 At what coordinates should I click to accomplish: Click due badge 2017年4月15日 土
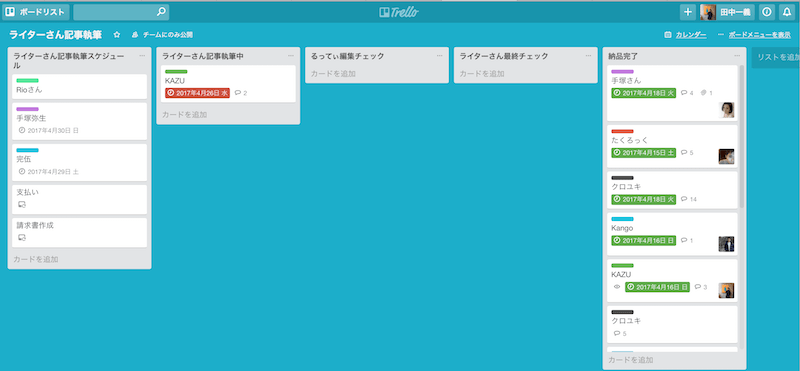[x=643, y=153]
